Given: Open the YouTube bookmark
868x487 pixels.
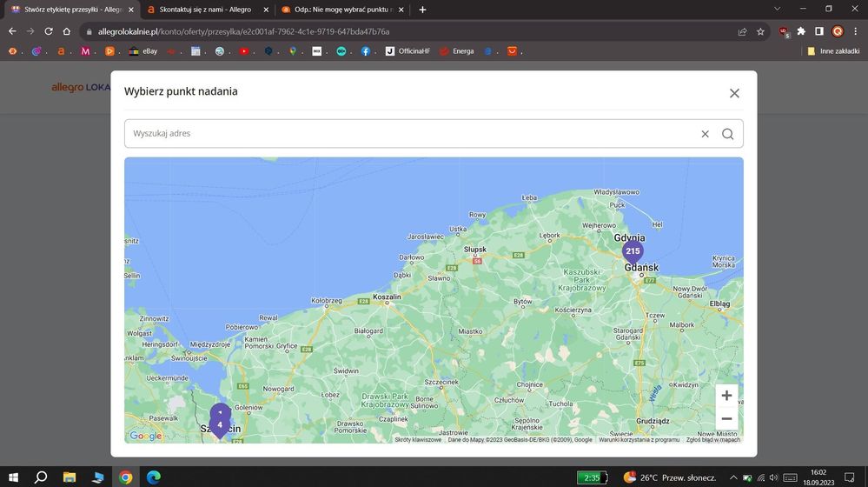Looking at the screenshot, I should point(244,51).
